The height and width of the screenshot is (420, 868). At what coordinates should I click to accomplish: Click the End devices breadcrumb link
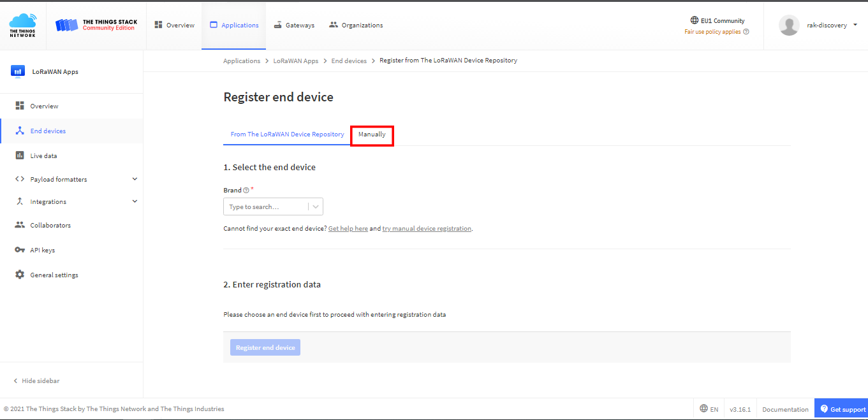(x=348, y=61)
